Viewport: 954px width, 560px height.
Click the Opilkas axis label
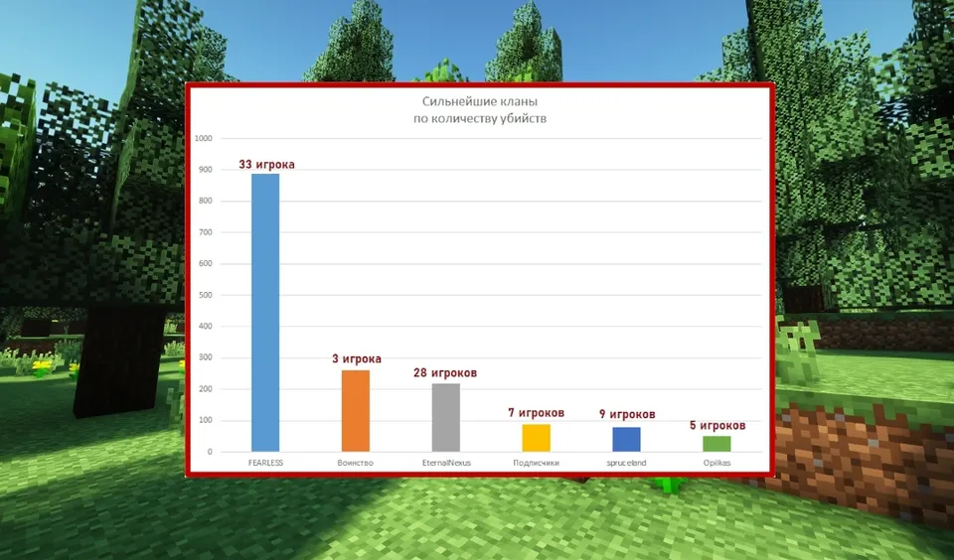click(716, 463)
